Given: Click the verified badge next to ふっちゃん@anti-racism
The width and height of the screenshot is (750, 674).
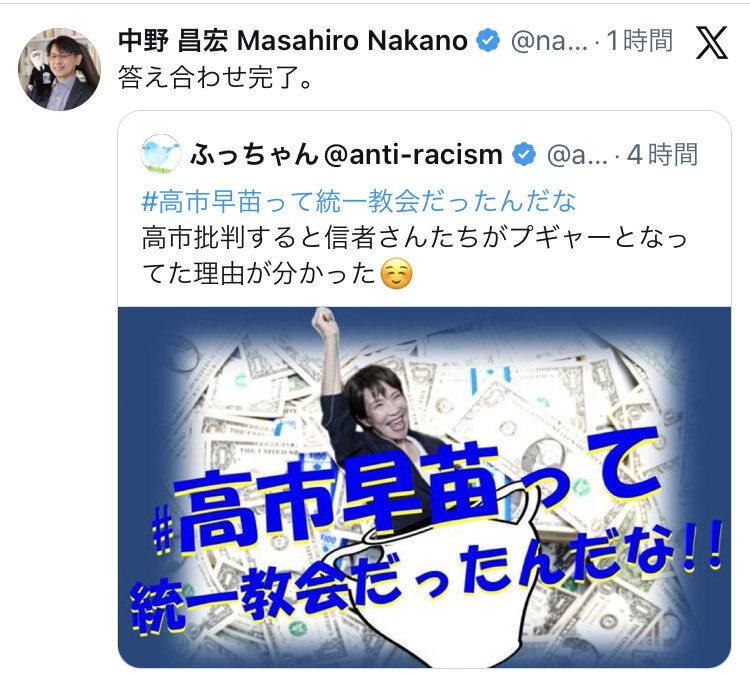Looking at the screenshot, I should (524, 154).
